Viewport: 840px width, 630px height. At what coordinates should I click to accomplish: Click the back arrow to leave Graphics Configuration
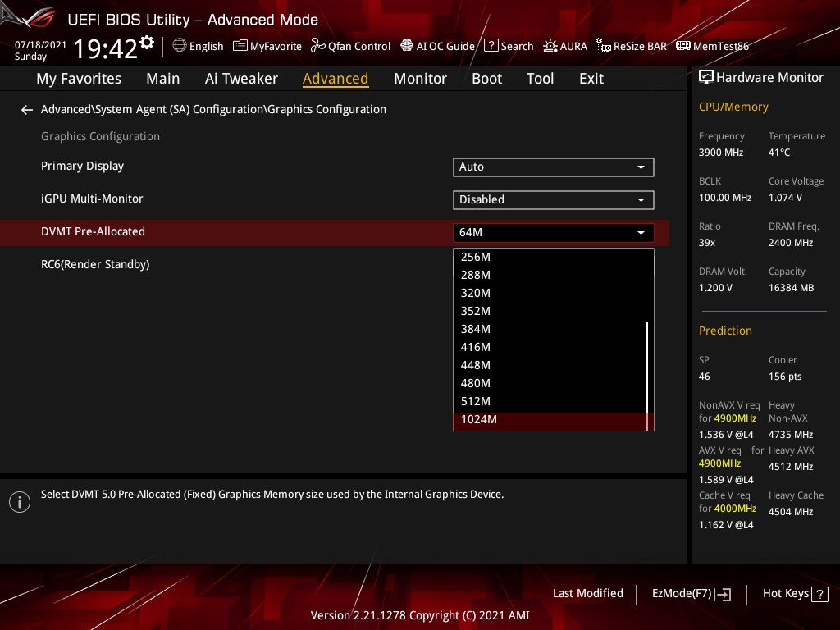26,109
